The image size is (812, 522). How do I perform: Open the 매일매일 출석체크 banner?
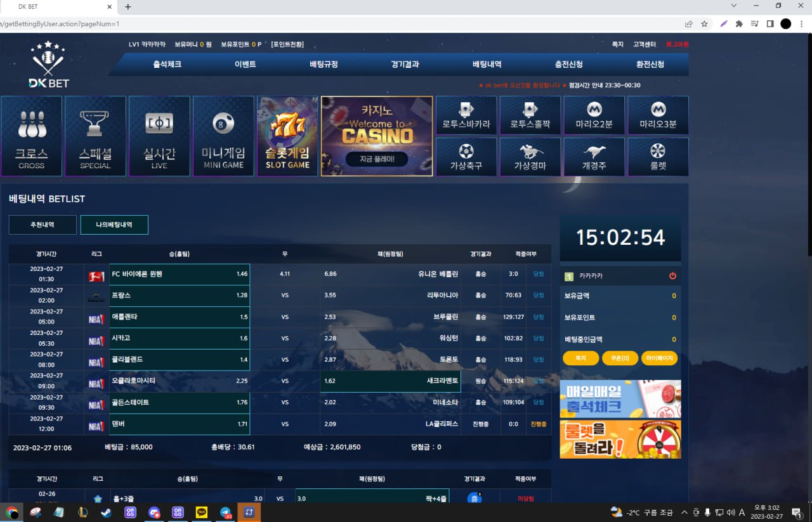(x=620, y=398)
